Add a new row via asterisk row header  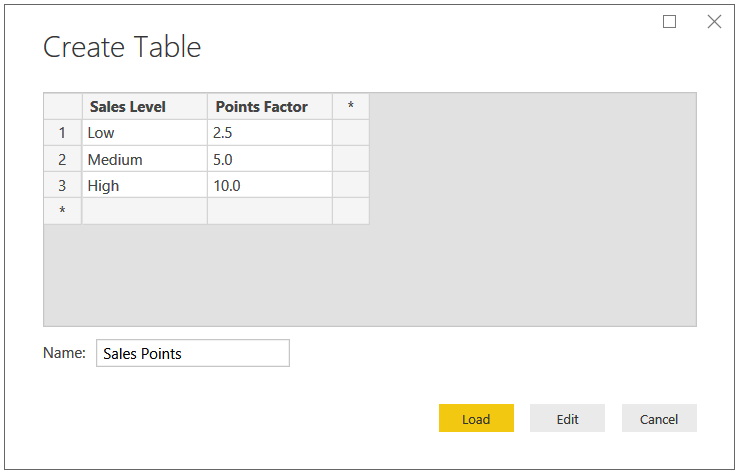pos(62,211)
